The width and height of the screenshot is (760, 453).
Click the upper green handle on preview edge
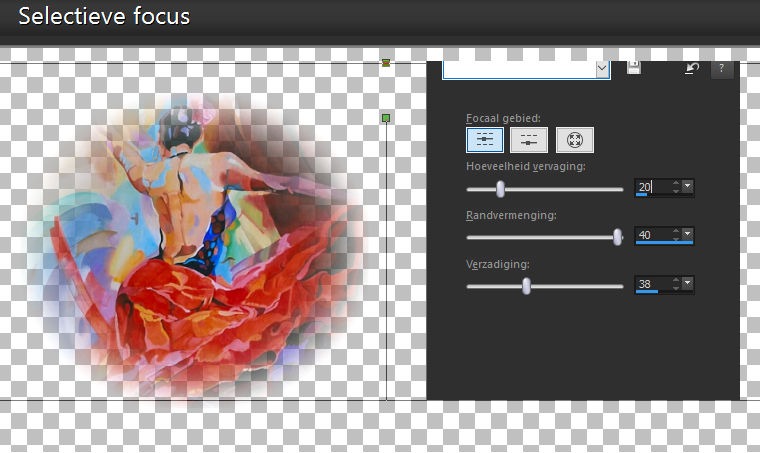point(386,62)
